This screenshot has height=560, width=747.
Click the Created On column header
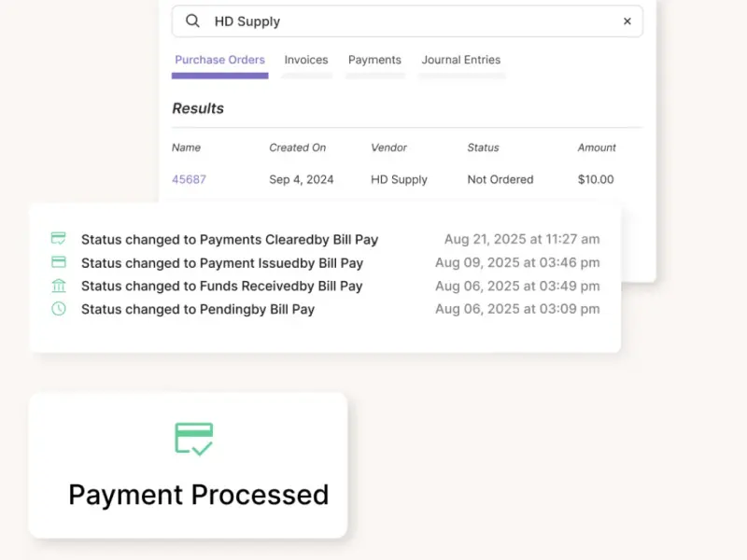point(298,147)
